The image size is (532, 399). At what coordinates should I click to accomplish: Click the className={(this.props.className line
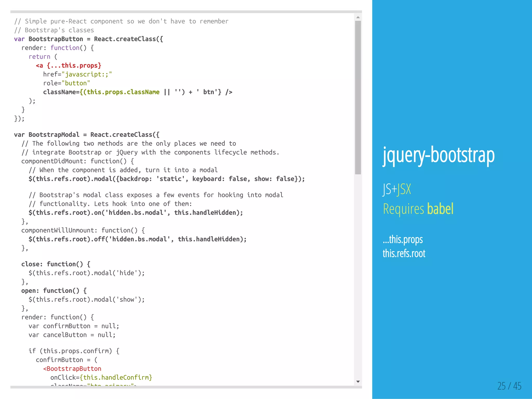138,92
